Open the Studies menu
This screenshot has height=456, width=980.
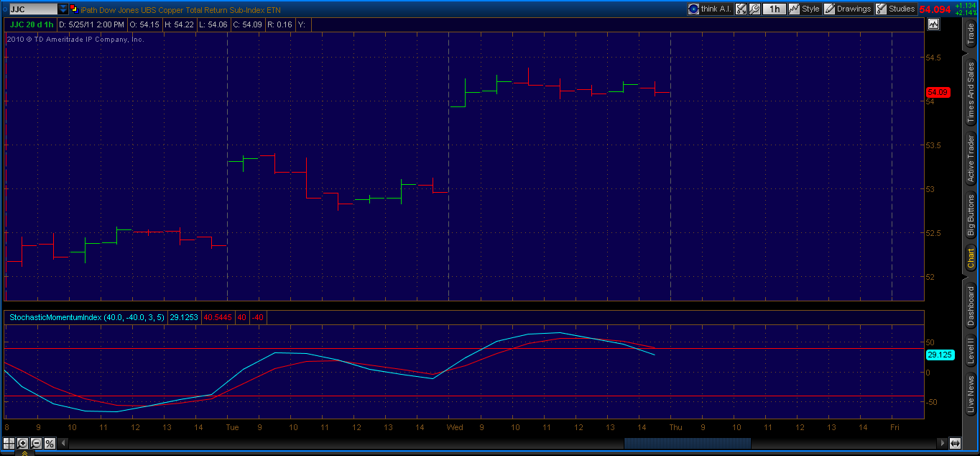895,9
